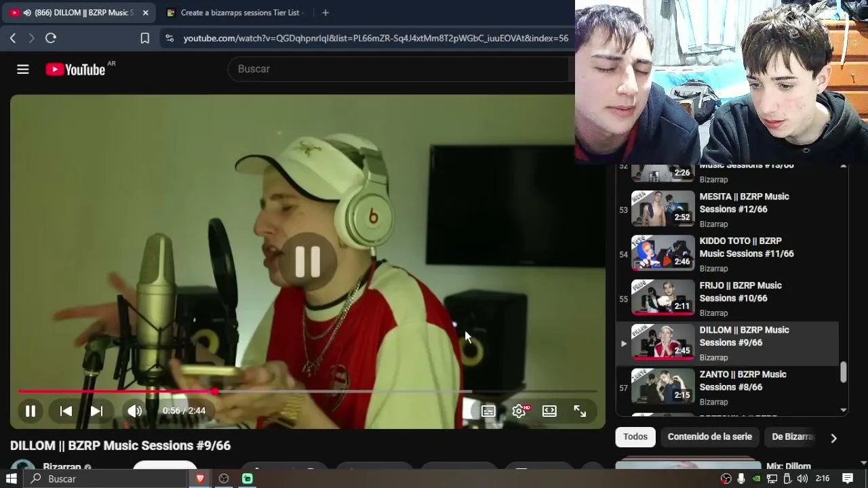868x488 pixels.
Task: Open a new browser tab
Action: pyautogui.click(x=325, y=13)
